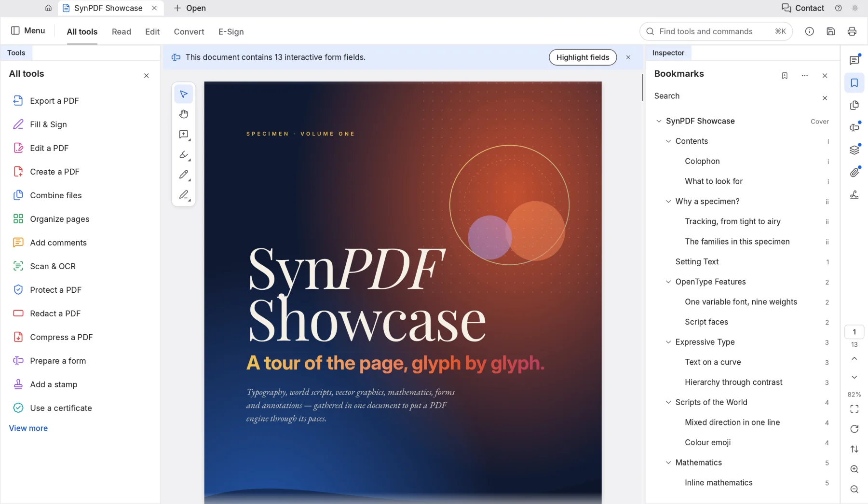This screenshot has width=868, height=504.
Task: Go to previous page arrow
Action: 854,359
